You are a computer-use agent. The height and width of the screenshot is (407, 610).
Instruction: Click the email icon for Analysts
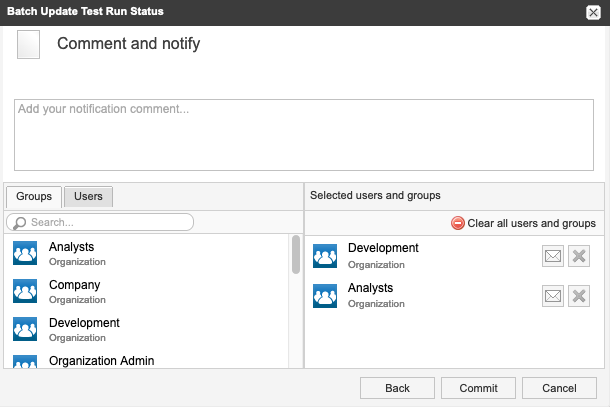(553, 295)
